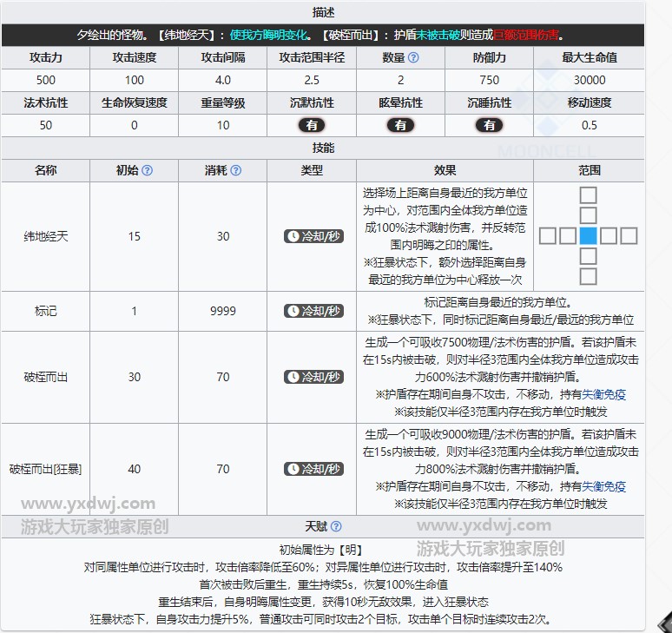Viewport: 672px width, 633px height.
Task: Click the 有 badge under 沉睡抗性
Action: click(x=489, y=125)
